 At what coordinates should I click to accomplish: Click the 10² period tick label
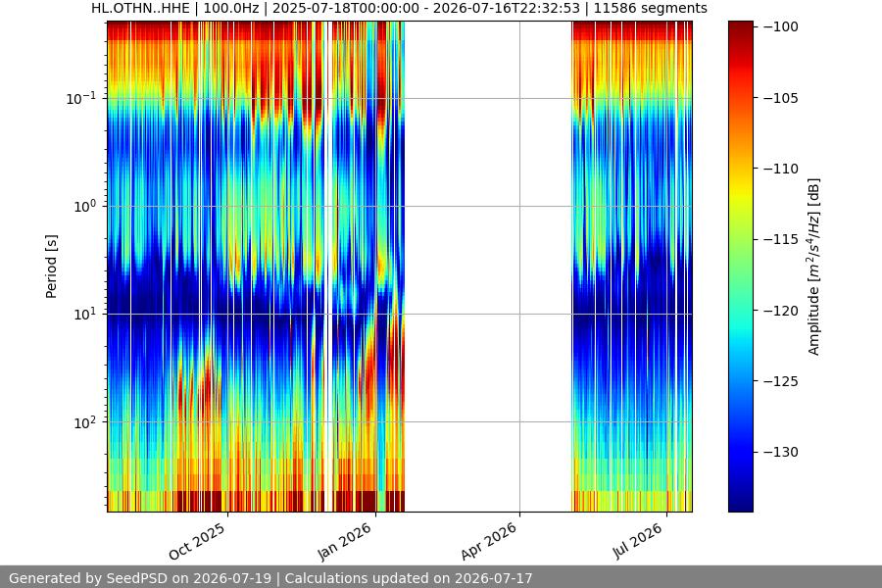[x=85, y=422]
